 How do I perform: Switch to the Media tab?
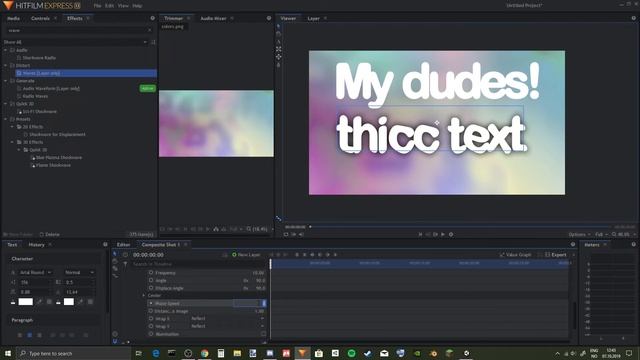tap(13, 18)
